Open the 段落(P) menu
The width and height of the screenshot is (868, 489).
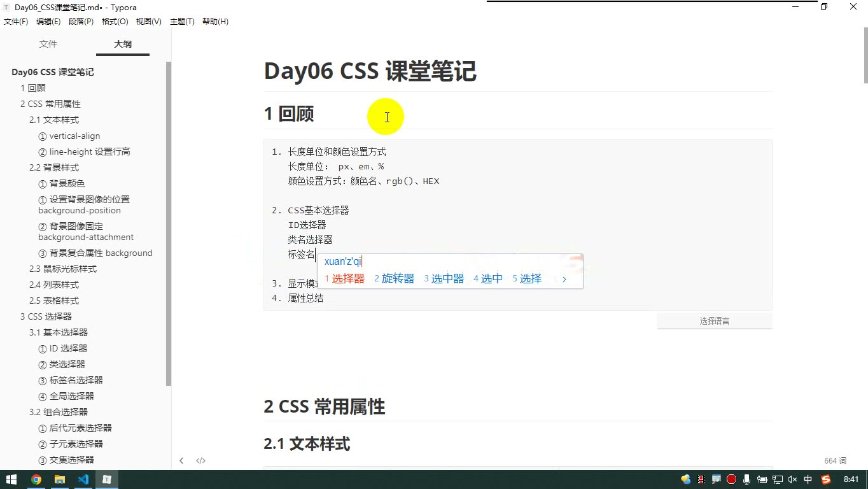point(81,22)
